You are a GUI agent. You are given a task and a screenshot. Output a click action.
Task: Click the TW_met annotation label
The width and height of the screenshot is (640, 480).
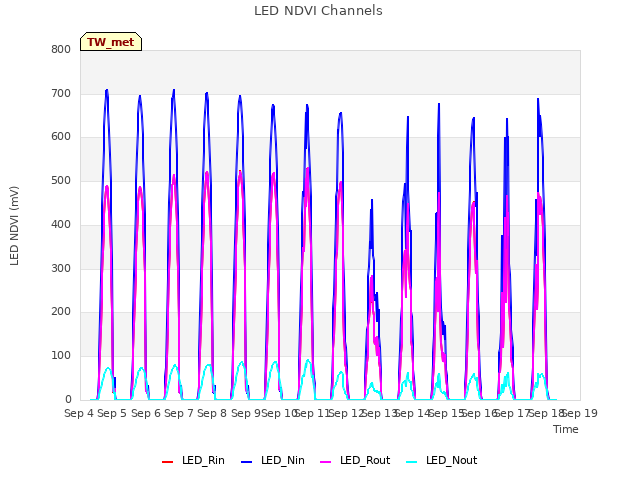coord(111,42)
